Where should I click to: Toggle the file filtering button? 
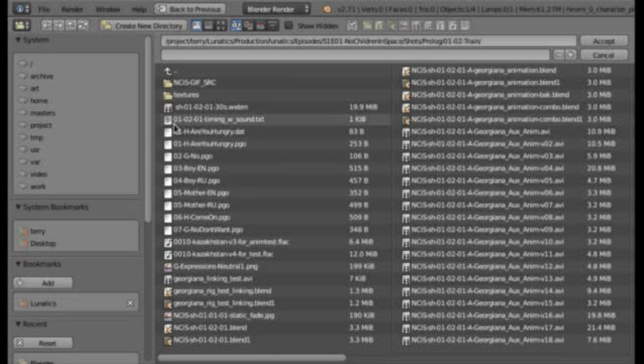(352, 26)
